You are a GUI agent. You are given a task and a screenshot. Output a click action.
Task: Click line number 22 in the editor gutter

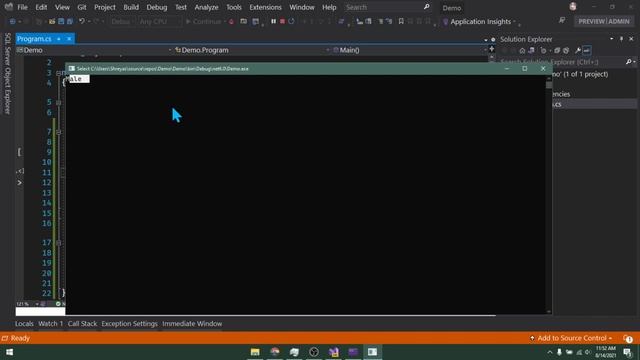(x=47, y=293)
